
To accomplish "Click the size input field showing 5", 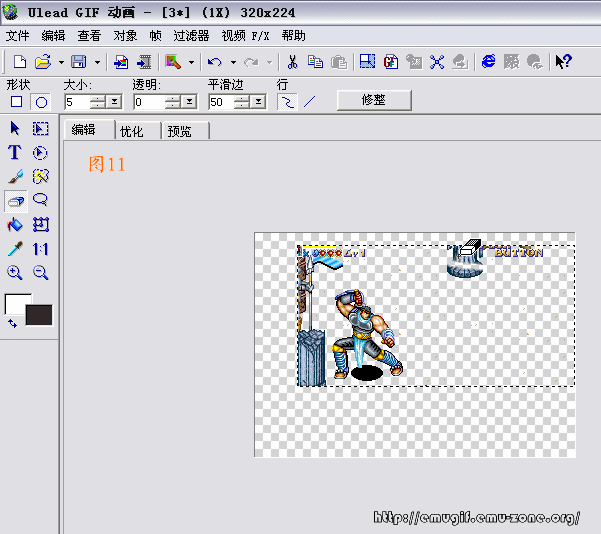I will [x=77, y=102].
